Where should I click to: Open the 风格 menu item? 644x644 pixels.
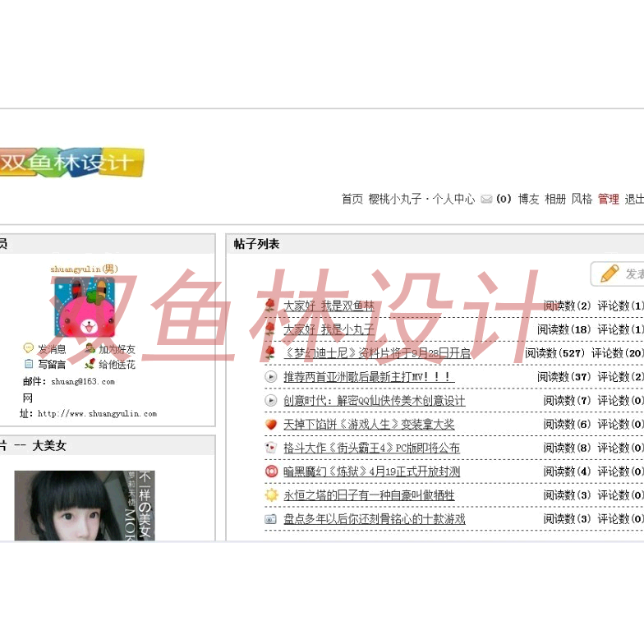tap(582, 199)
